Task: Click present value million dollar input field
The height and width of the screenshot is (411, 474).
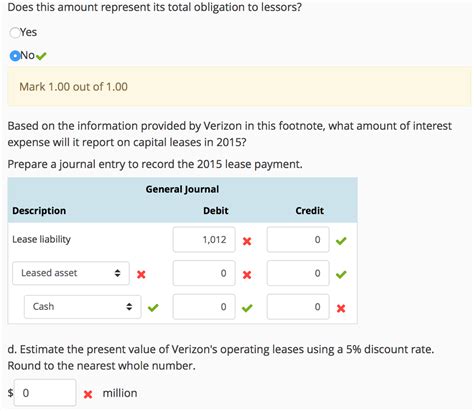Action: pyautogui.click(x=45, y=393)
